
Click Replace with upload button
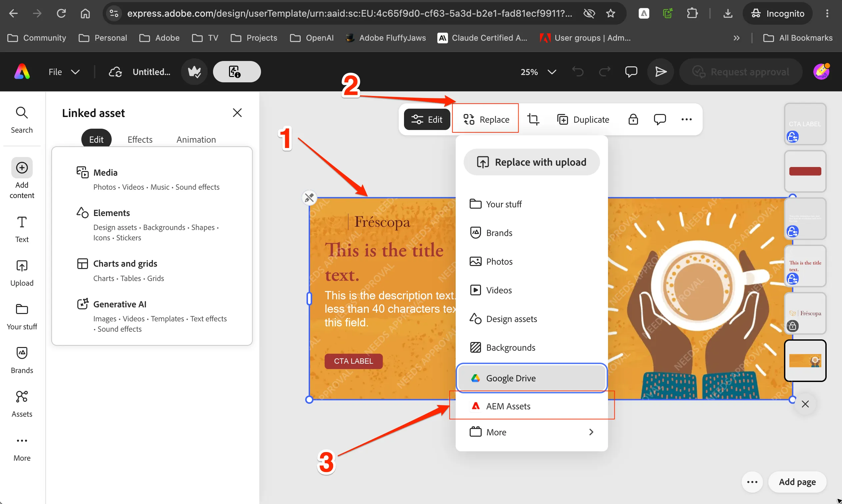(x=531, y=162)
